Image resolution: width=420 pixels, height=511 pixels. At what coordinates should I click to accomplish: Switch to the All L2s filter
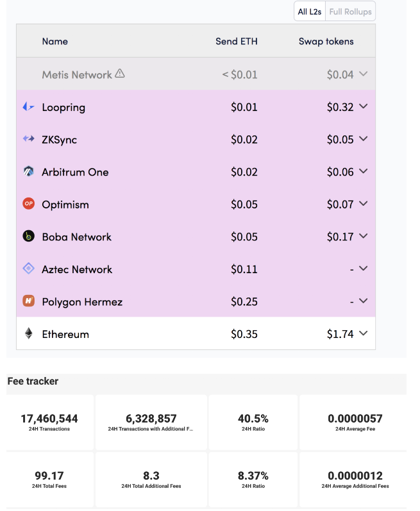click(310, 12)
